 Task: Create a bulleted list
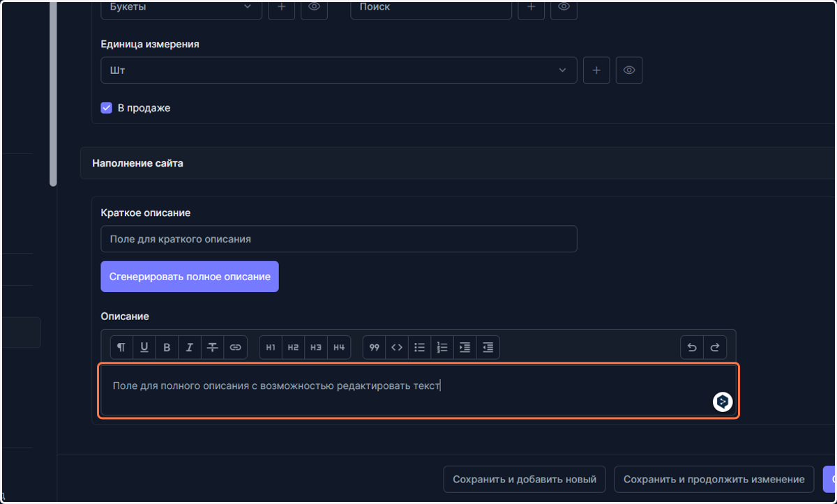(419, 347)
